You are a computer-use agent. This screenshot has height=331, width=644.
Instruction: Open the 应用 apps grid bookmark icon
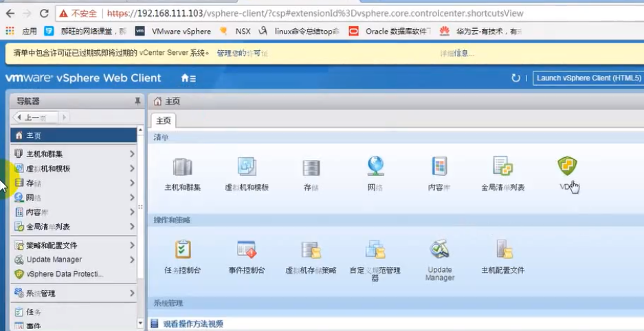point(10,31)
